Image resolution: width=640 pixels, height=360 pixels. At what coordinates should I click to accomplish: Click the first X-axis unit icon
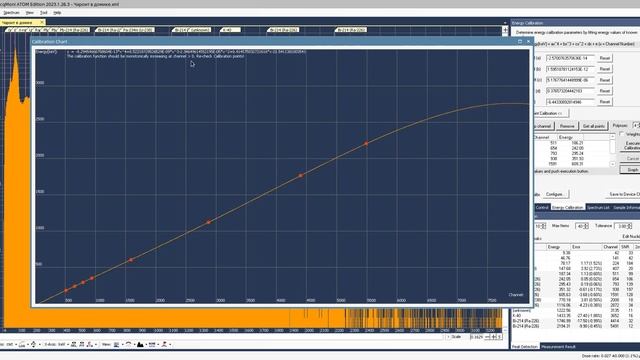pos(73,345)
